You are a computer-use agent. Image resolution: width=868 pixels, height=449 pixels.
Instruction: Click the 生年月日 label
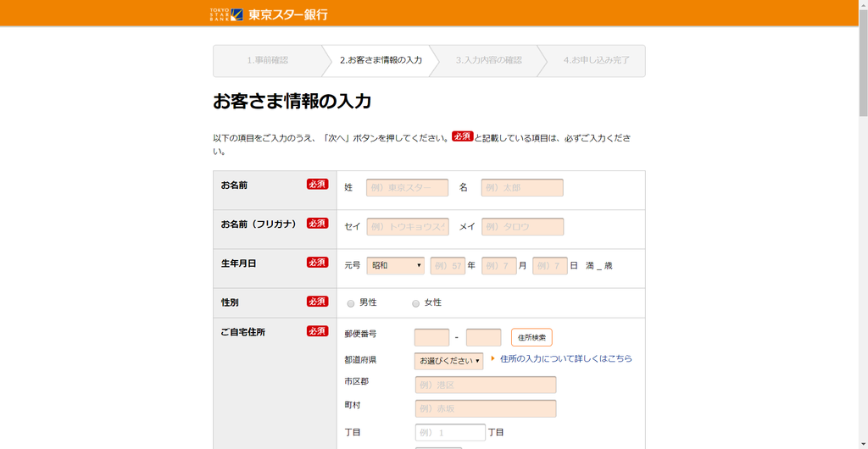(x=238, y=263)
